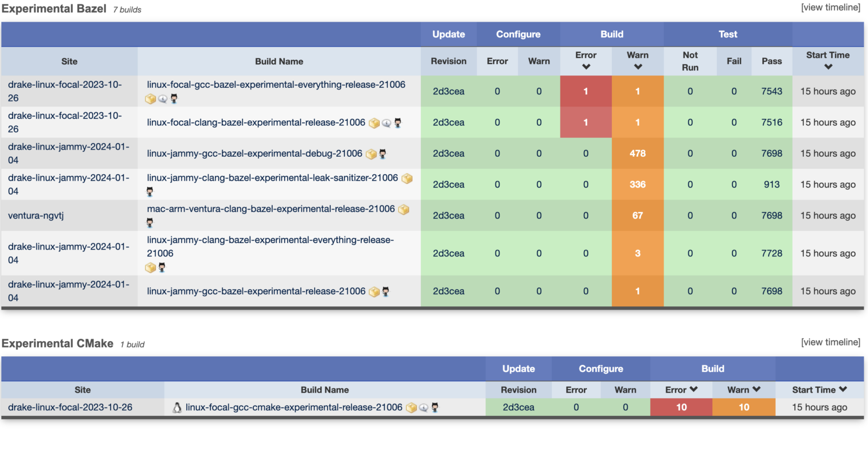Sort CMake table by Build Error column
This screenshot has width=868, height=455.
click(681, 390)
